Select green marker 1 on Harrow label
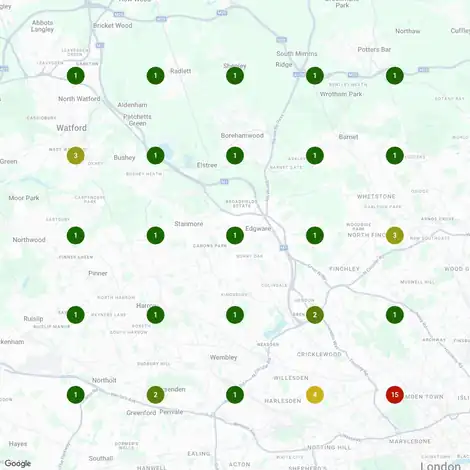The height and width of the screenshot is (470, 470). point(155,315)
